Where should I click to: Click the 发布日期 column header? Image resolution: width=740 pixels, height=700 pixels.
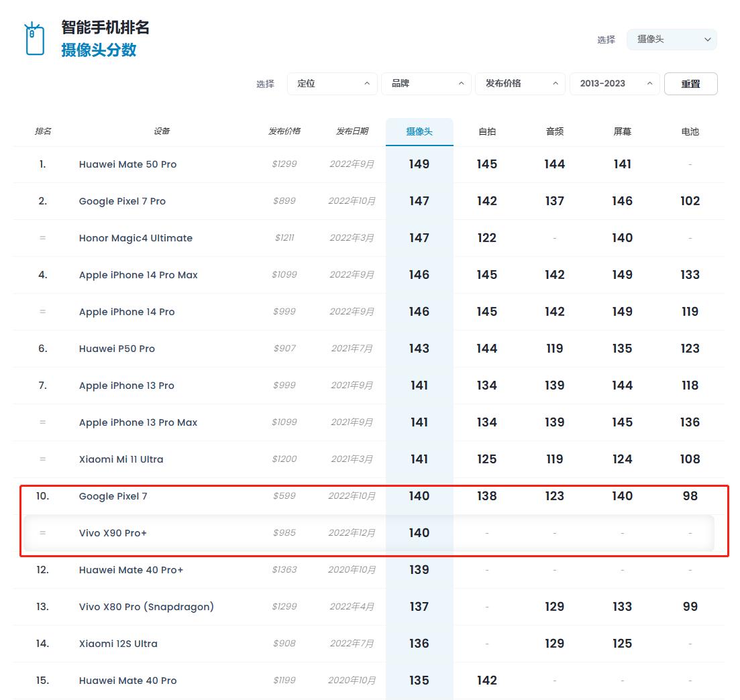point(352,131)
